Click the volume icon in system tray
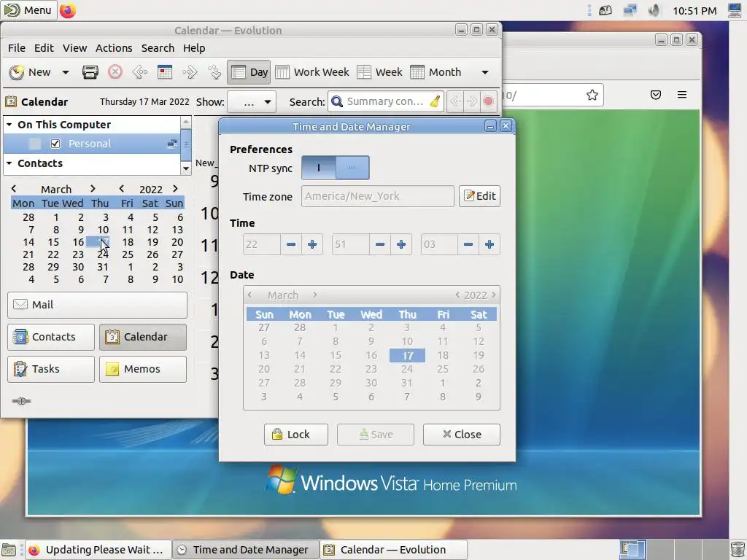This screenshot has width=747, height=560. click(654, 10)
